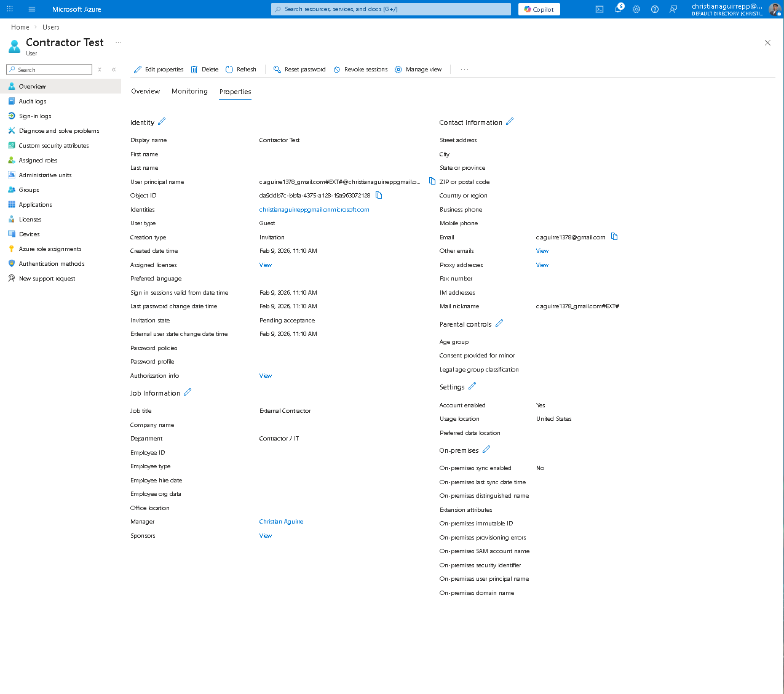Copy the user principal name

click(432, 181)
